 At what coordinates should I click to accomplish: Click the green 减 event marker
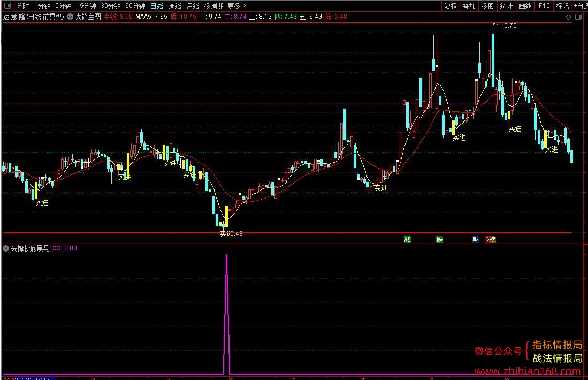coord(407,240)
